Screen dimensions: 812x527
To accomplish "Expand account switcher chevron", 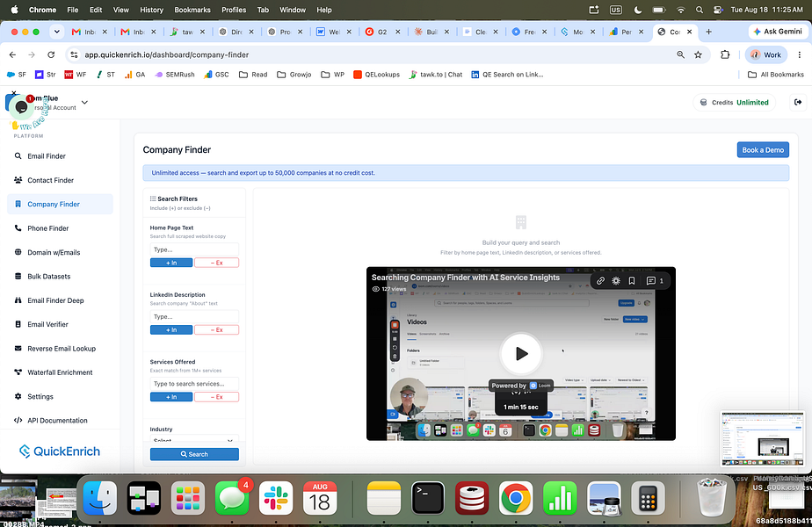I will (x=84, y=103).
